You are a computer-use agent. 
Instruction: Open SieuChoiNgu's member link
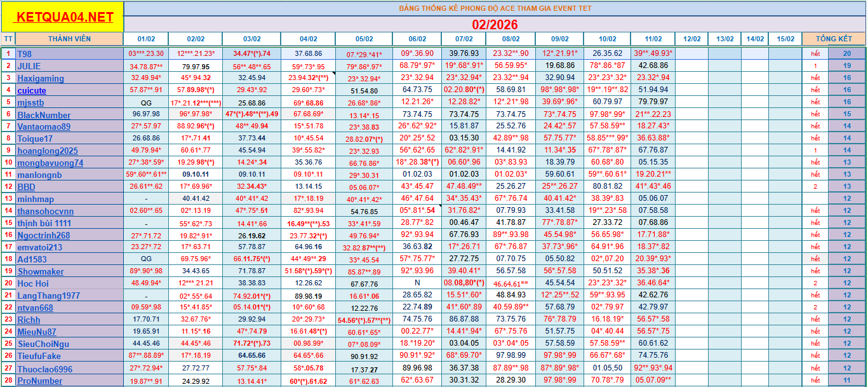click(x=43, y=344)
